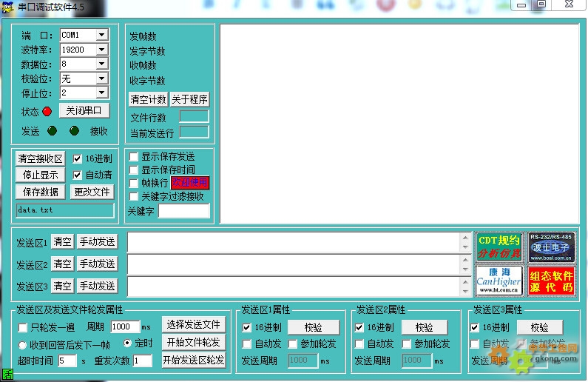Image resolution: width=588 pixels, height=382 pixels.
Task: Click the green 活 status icon
Action: click(x=7, y=374)
